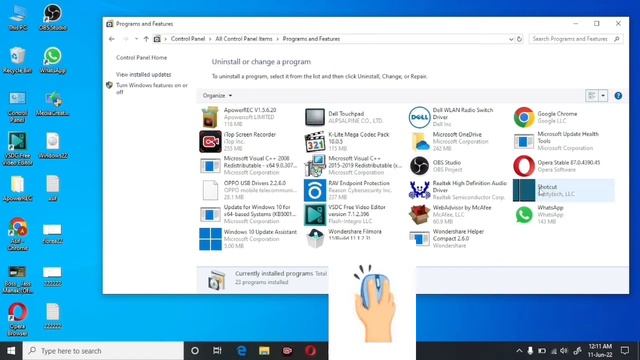The width and height of the screenshot is (640, 360).
Task: Select the Dell Touchpad program icon
Action: coord(315,117)
